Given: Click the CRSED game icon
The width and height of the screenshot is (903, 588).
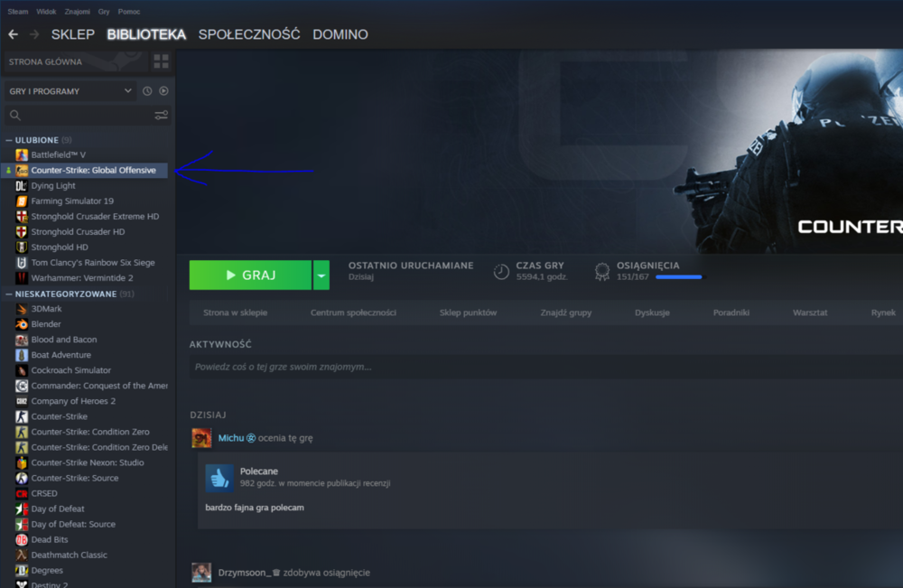Looking at the screenshot, I should click(x=22, y=493).
